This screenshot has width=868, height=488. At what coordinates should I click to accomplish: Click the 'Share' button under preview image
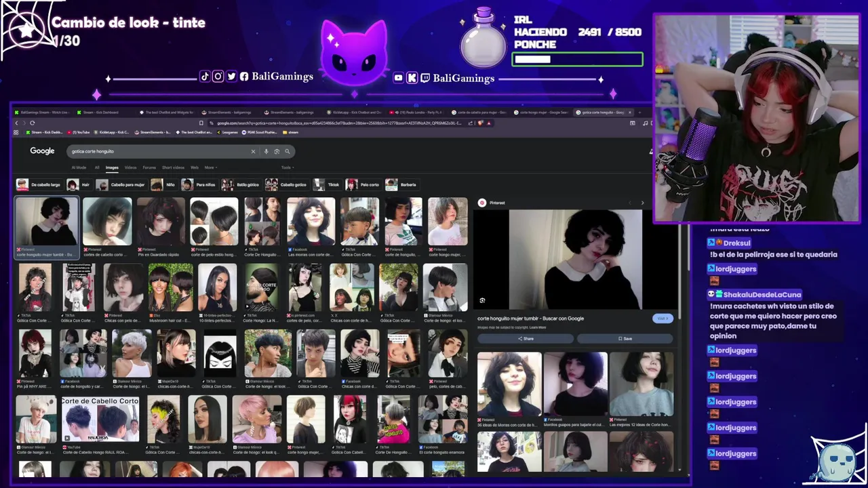coord(526,338)
